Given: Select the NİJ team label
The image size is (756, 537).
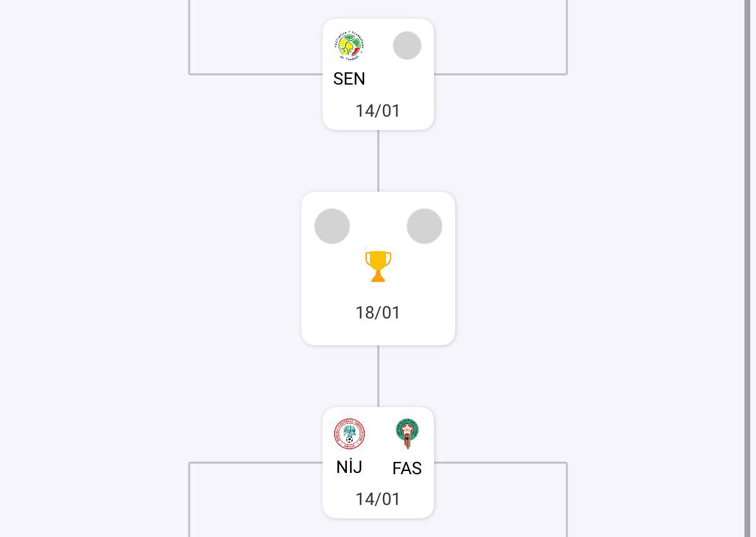Looking at the screenshot, I should (x=349, y=467).
